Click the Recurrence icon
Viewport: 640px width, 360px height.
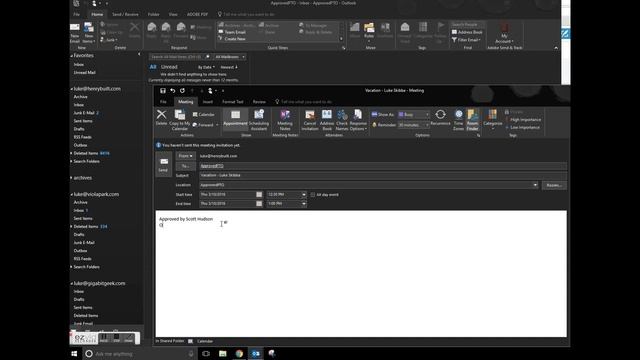click(440, 118)
